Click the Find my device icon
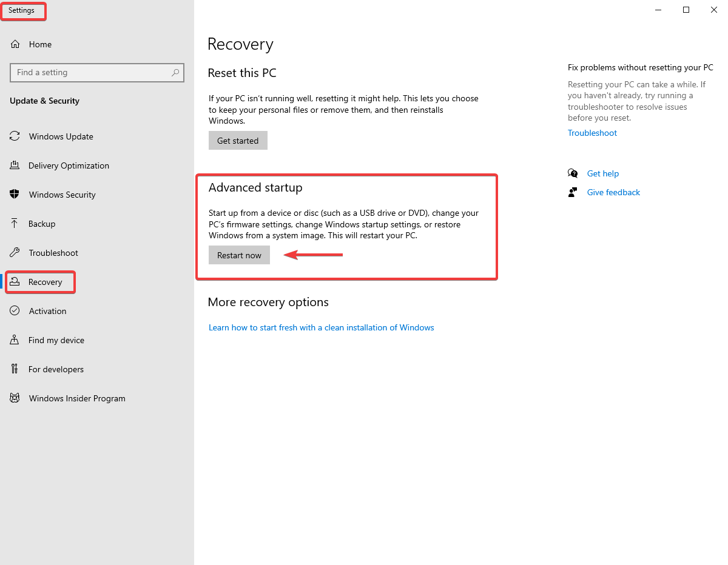Viewport: 728px width, 565px height. coord(15,340)
